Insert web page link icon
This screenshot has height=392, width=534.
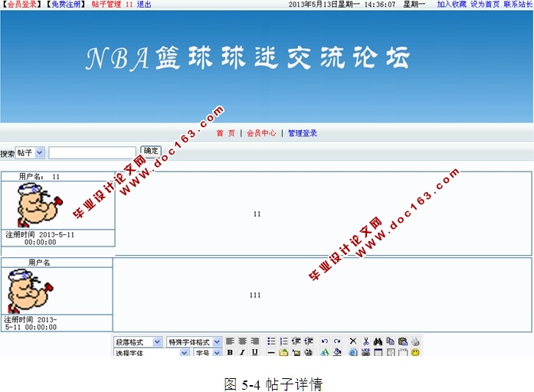tap(353, 352)
